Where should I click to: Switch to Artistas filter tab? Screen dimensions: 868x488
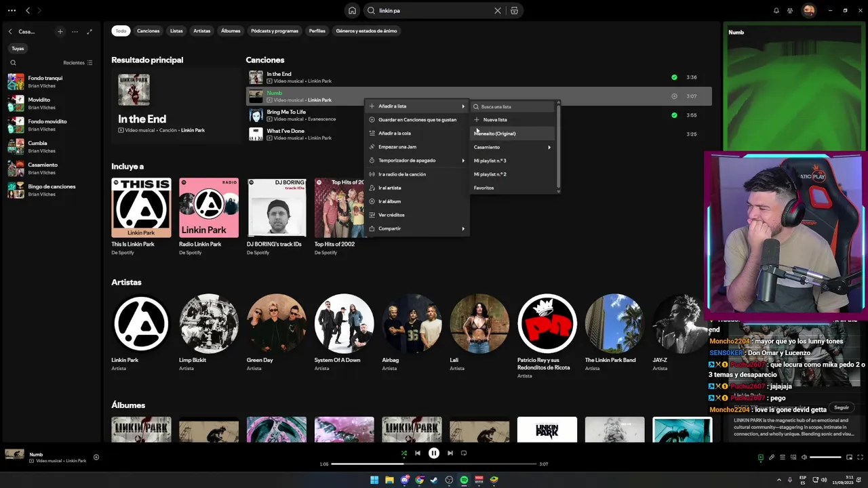coord(201,31)
